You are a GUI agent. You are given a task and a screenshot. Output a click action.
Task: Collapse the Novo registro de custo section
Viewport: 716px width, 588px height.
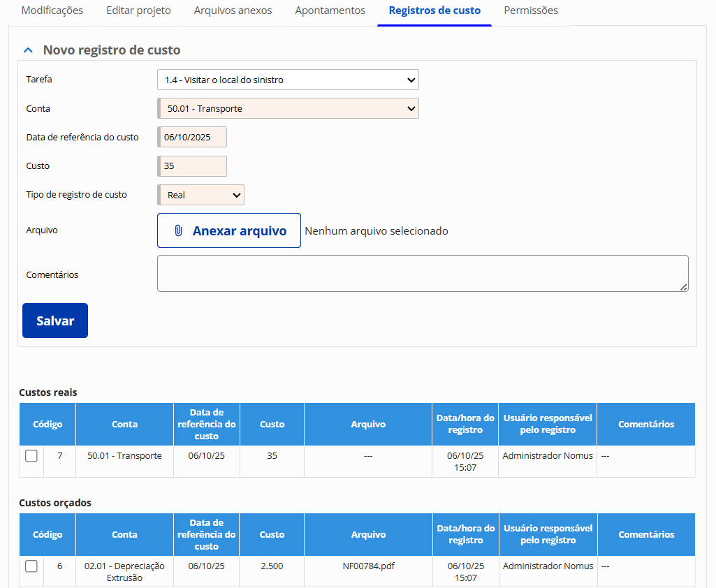(x=28, y=50)
